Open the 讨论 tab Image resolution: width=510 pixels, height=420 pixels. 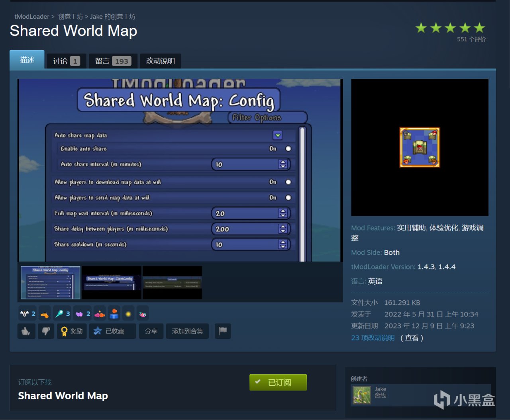click(67, 61)
